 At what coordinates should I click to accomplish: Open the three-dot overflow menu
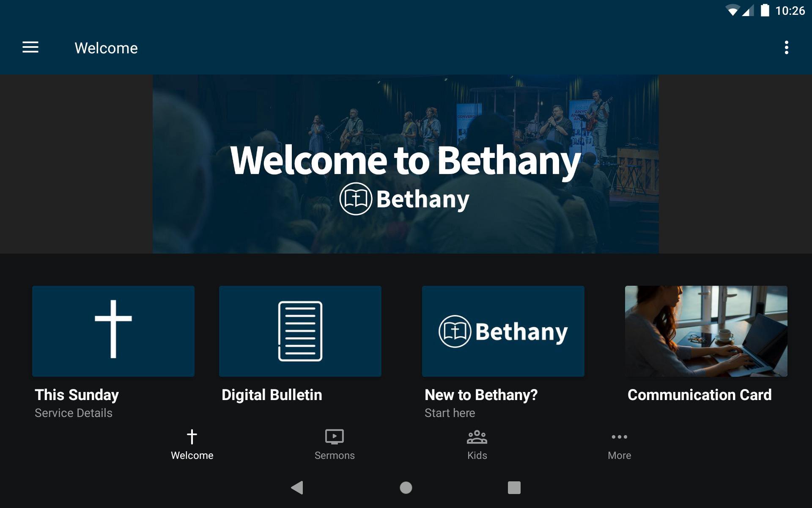point(786,47)
